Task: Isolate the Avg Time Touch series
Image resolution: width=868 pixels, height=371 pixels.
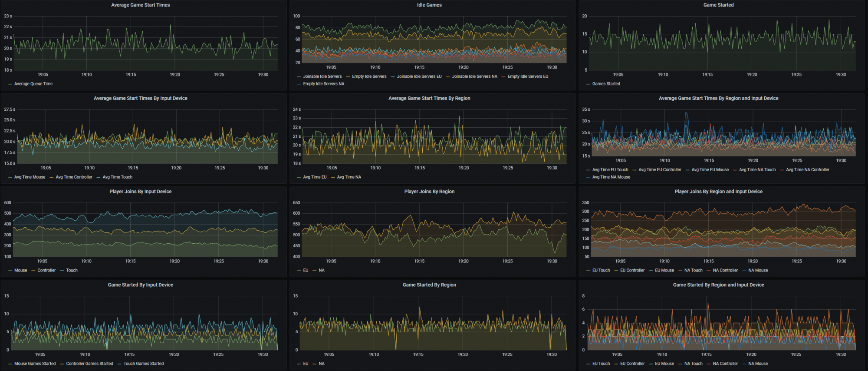Action: (x=117, y=177)
